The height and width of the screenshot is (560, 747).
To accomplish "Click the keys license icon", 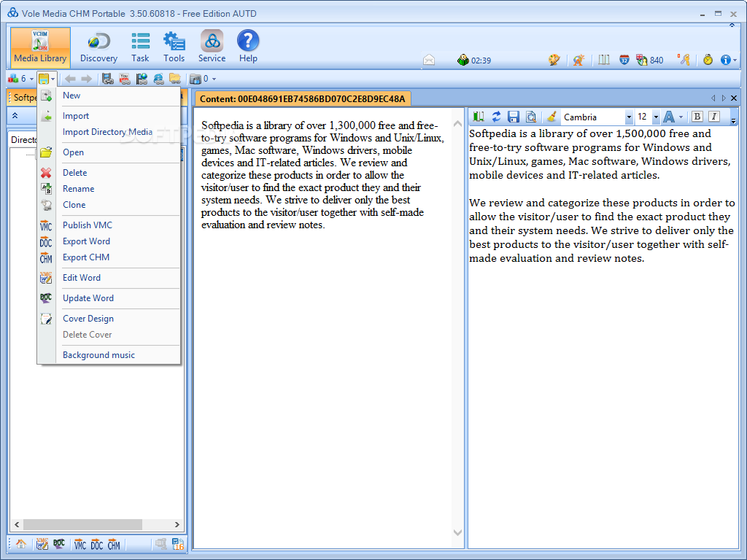I will (x=684, y=60).
